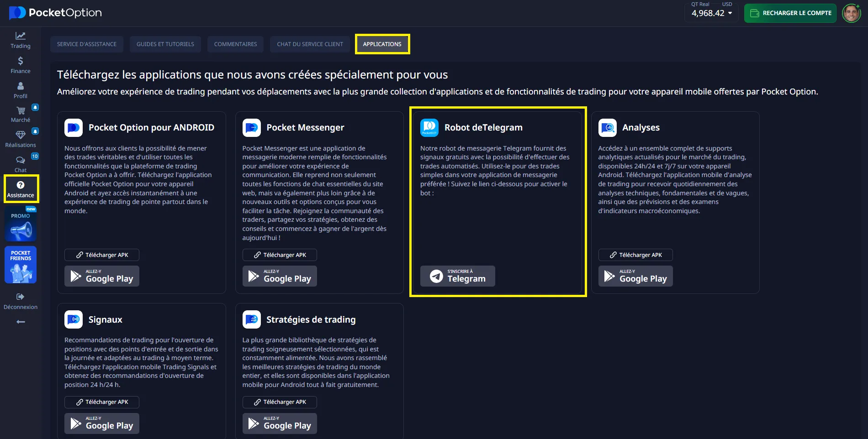Click the Stratégies de trading title

(x=311, y=319)
